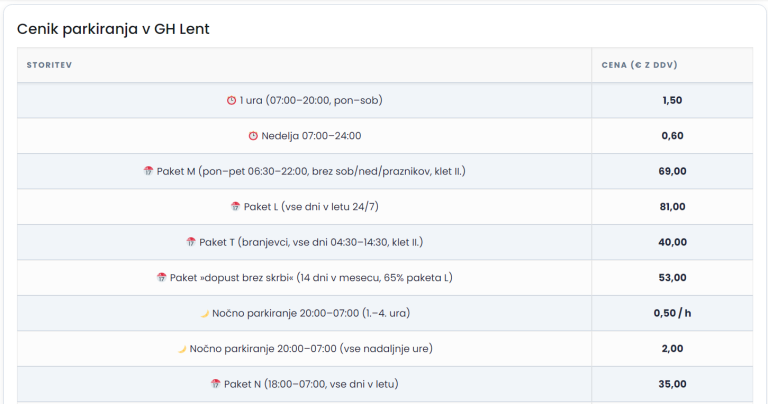Click the 0,50 / h night rate
Image resolution: width=768 pixels, height=404 pixels.
672,313
